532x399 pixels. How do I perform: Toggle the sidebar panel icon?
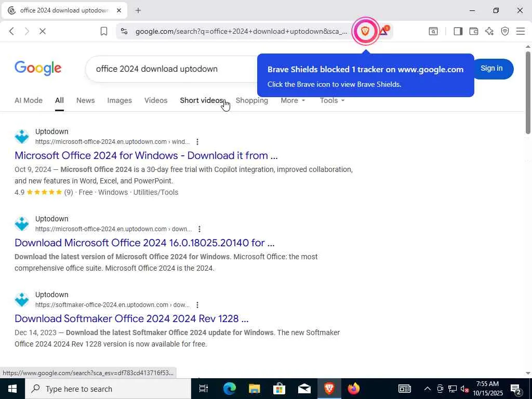coord(458,31)
